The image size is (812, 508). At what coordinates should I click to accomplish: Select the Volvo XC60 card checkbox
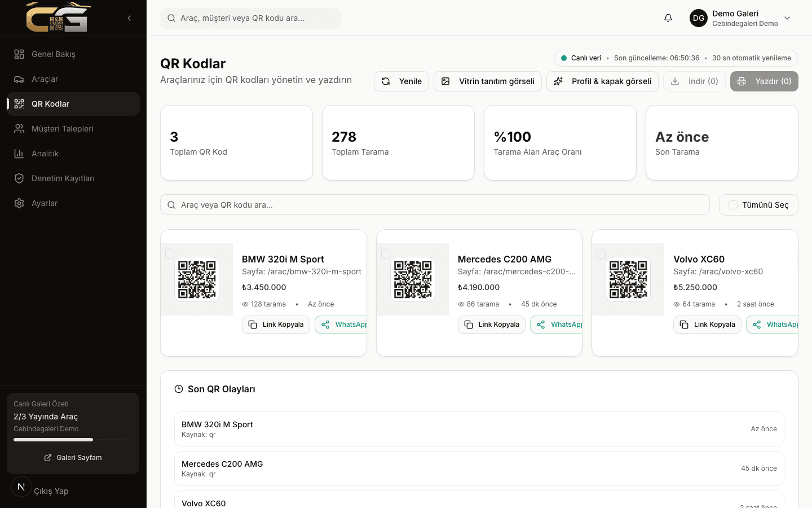601,254
